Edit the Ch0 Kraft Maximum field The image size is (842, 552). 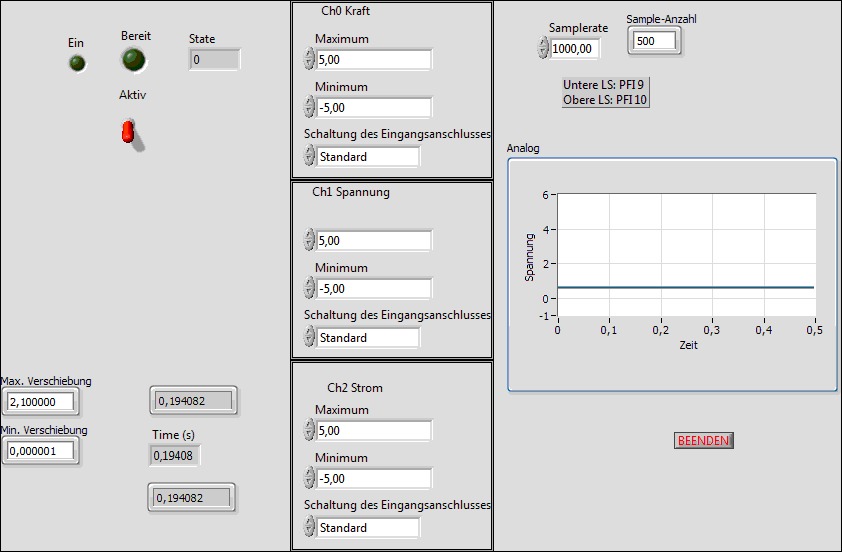pyautogui.click(x=374, y=60)
